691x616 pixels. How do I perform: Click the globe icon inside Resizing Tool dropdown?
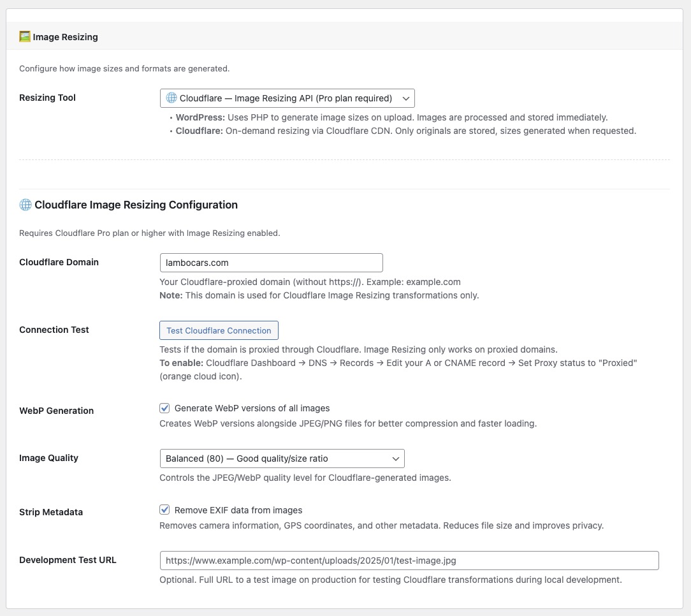click(x=171, y=98)
